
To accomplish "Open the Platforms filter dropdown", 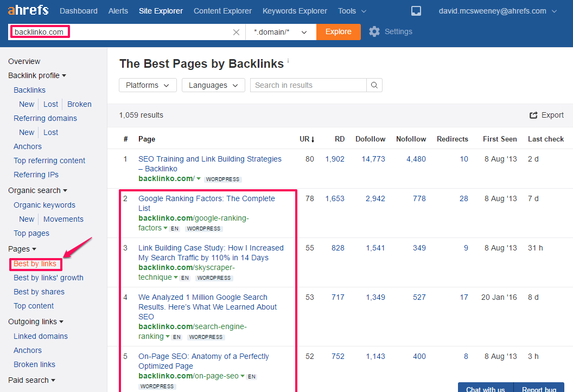I will [148, 85].
